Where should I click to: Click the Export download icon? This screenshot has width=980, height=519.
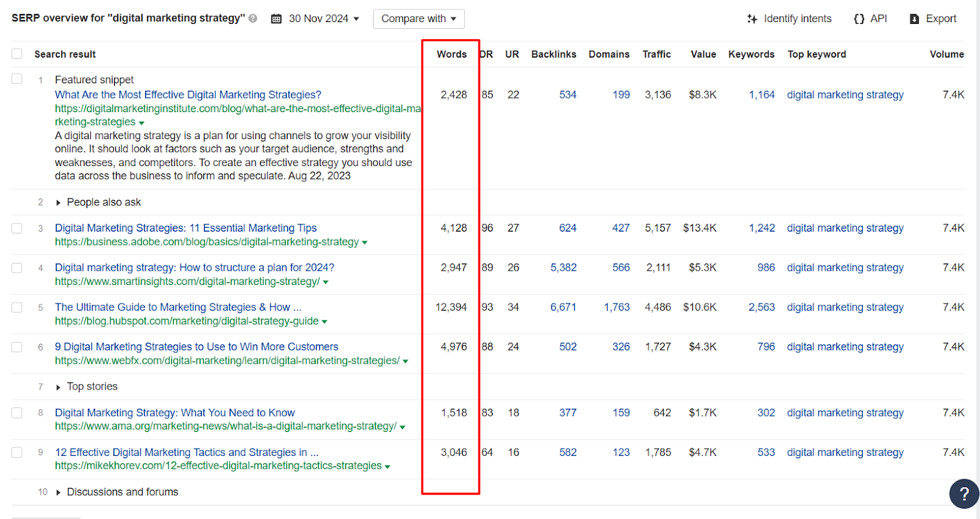[x=914, y=19]
